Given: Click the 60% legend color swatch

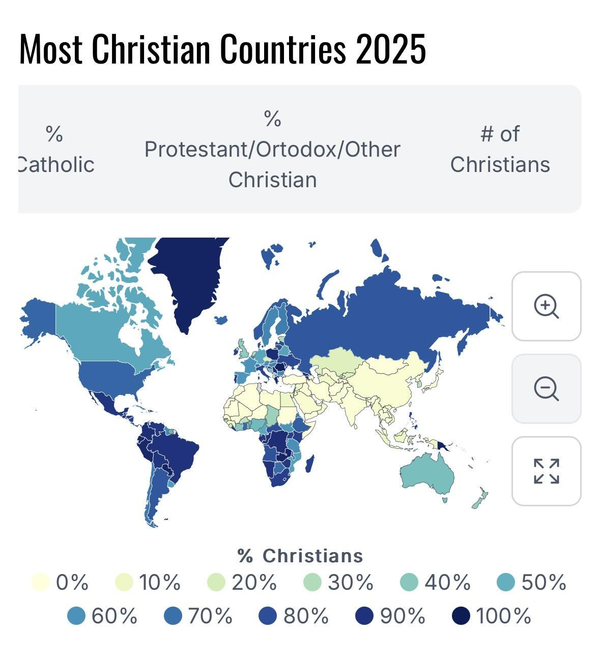Looking at the screenshot, I should (77, 615).
